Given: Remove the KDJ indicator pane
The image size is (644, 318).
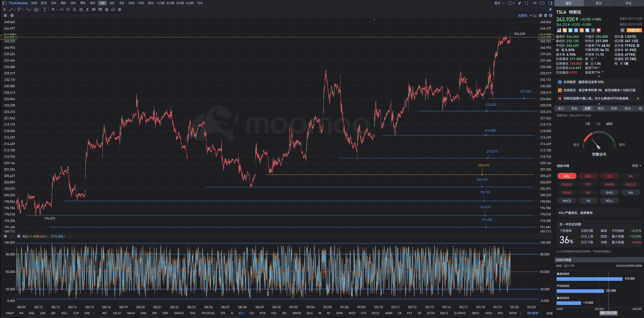Looking at the screenshot, I should click(x=19, y=236).
